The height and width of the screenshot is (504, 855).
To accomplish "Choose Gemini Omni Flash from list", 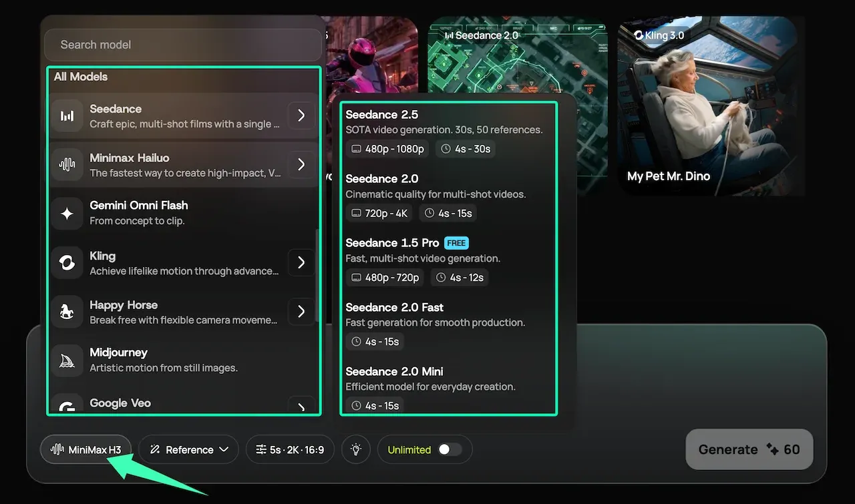I will coord(183,214).
